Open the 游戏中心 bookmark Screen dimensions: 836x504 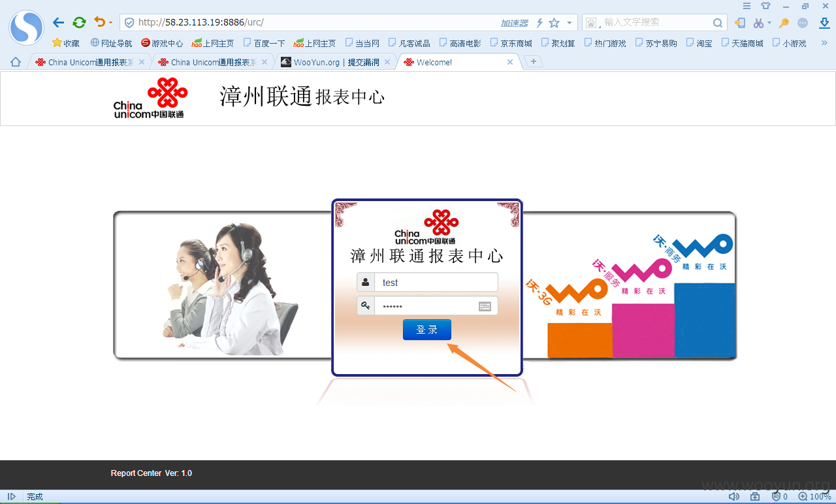pyautogui.click(x=162, y=43)
